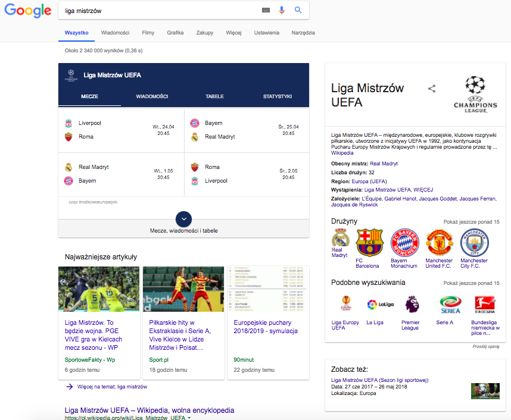
Task: Open Liga Europy UEFA logo
Action: click(x=346, y=303)
